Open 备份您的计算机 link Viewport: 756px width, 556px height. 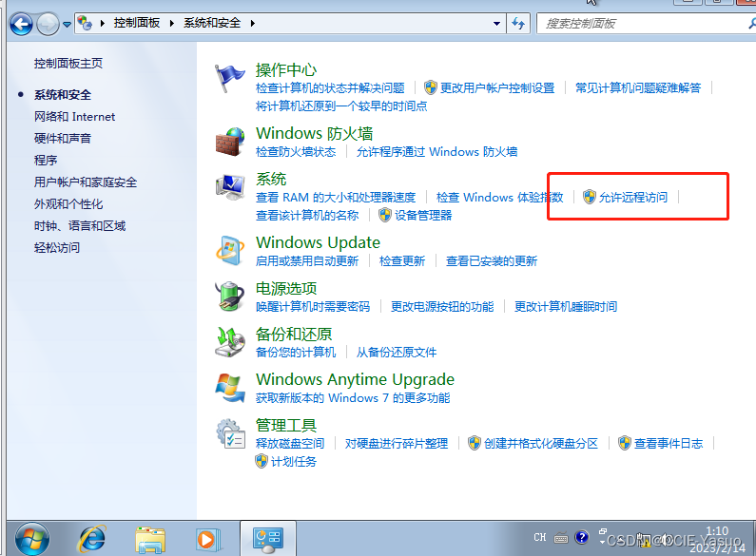click(296, 353)
